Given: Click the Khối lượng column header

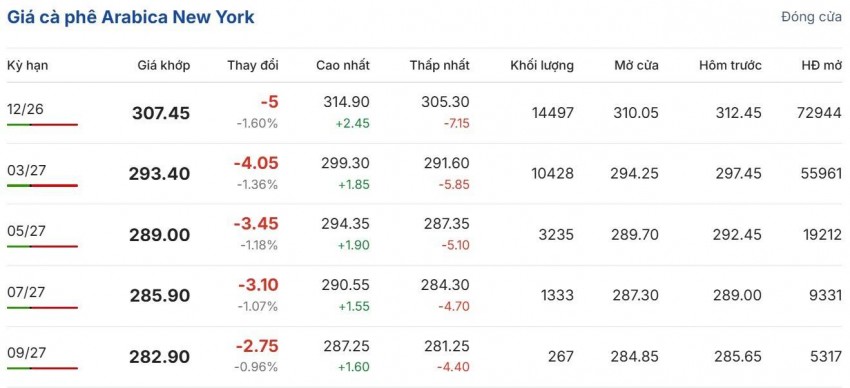Looking at the screenshot, I should [x=542, y=66].
